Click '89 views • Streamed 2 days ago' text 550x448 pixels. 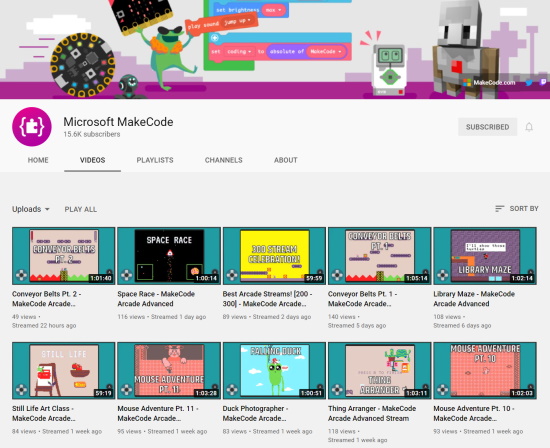point(267,317)
